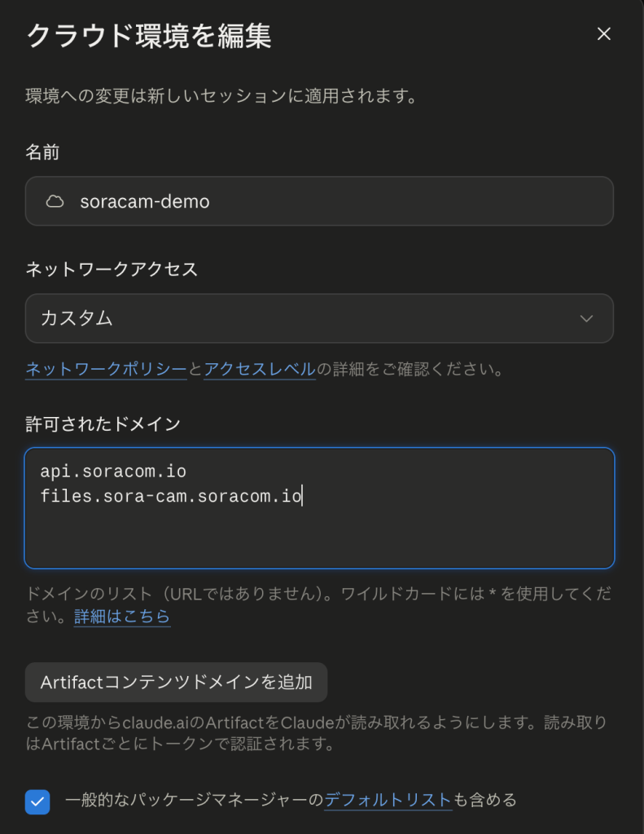Open the カスタム network access dropdown
Viewport: 644px width, 834px height.
[x=319, y=318]
